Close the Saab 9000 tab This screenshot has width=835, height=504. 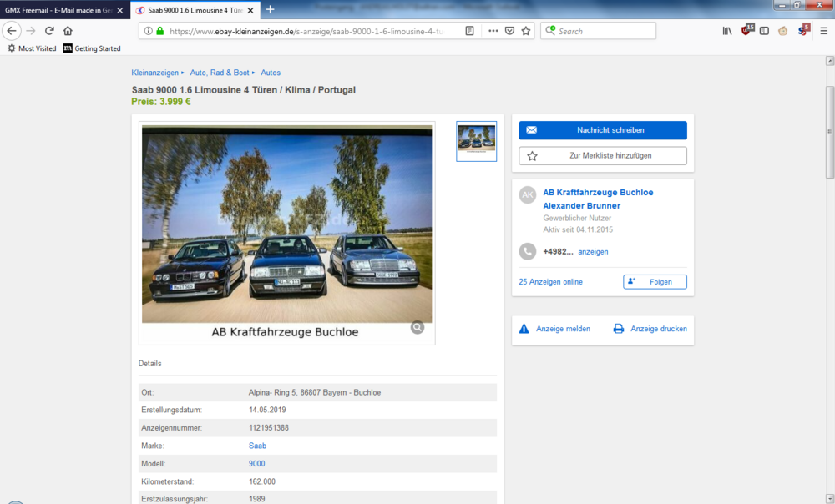pos(250,10)
